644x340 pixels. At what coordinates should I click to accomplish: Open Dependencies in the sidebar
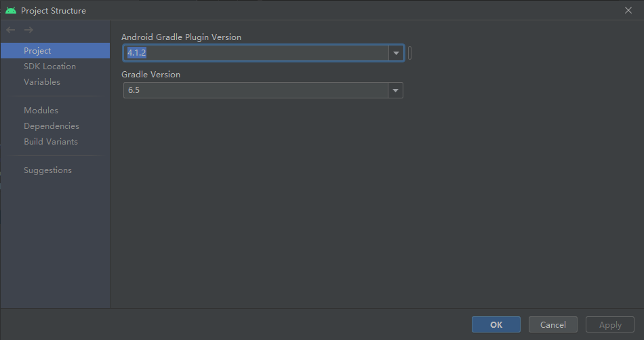(52, 126)
